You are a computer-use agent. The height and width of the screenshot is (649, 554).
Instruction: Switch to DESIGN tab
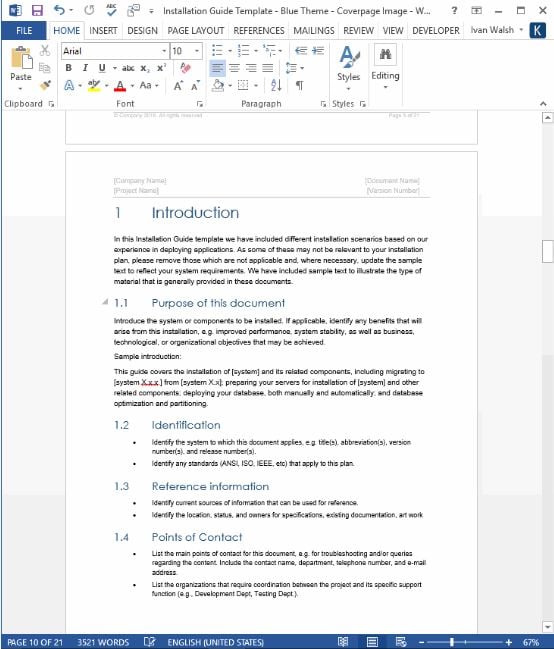pos(142,31)
